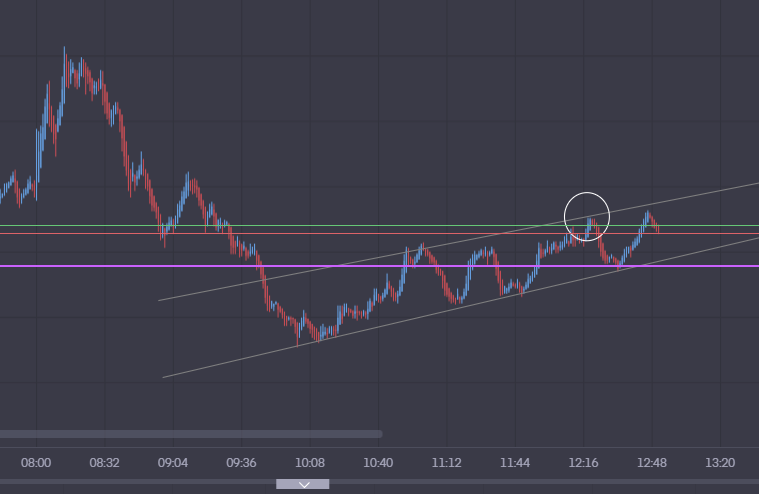Click the 09:36 time axis label
Image resolution: width=759 pixels, height=494 pixels.
click(241, 463)
